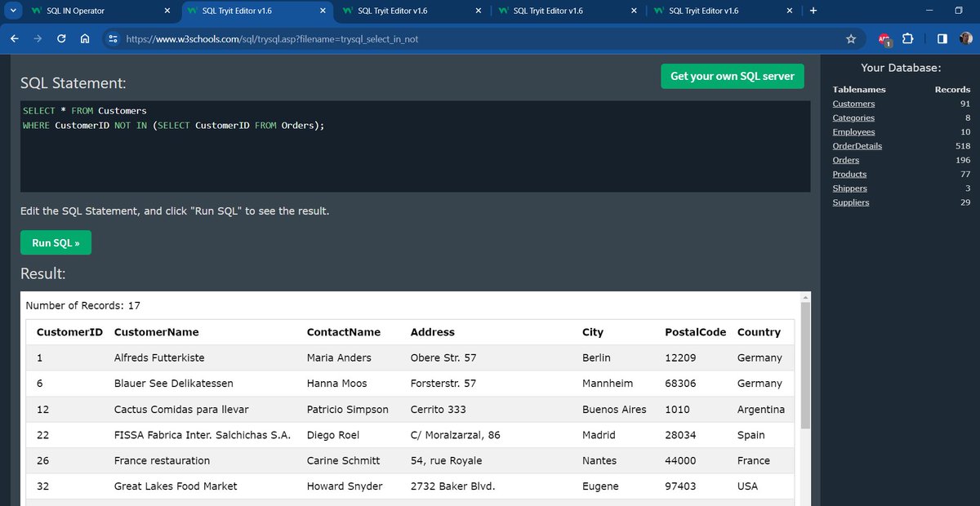Screen dimensions: 980x506
Task: View site information in address bar
Action: (113, 38)
